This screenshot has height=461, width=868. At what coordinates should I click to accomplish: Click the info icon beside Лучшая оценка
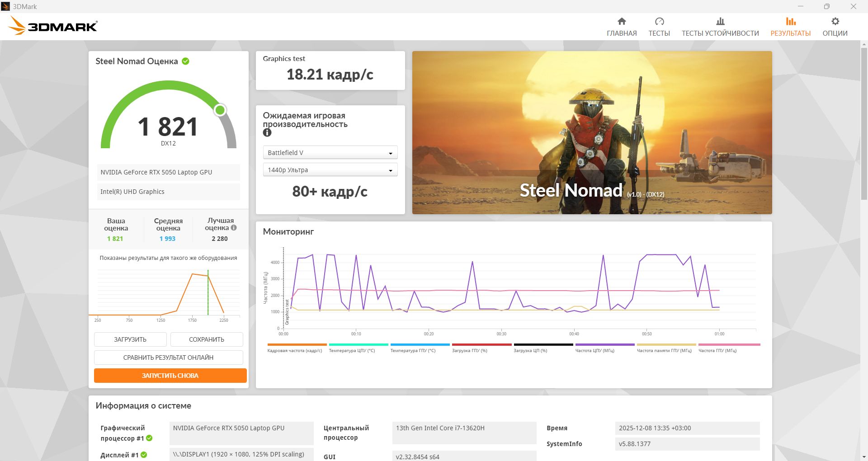point(234,228)
